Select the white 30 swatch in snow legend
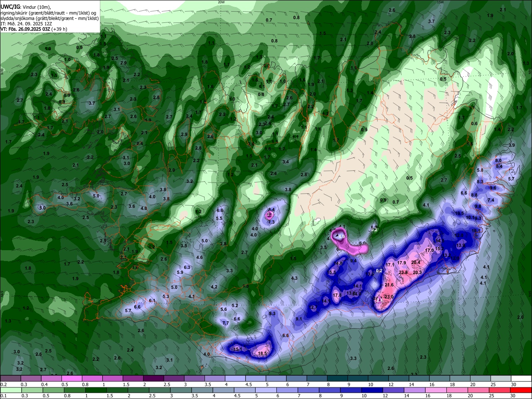 (521, 378)
